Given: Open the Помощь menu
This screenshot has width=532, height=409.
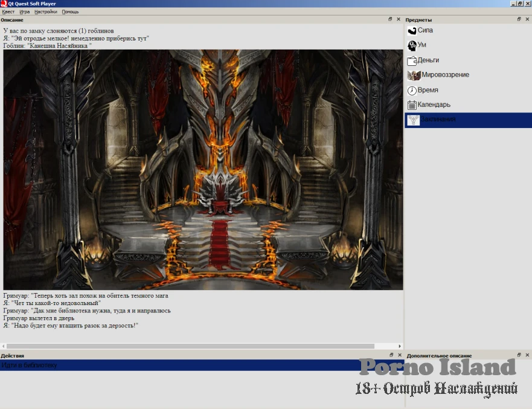Looking at the screenshot, I should pyautogui.click(x=70, y=11).
